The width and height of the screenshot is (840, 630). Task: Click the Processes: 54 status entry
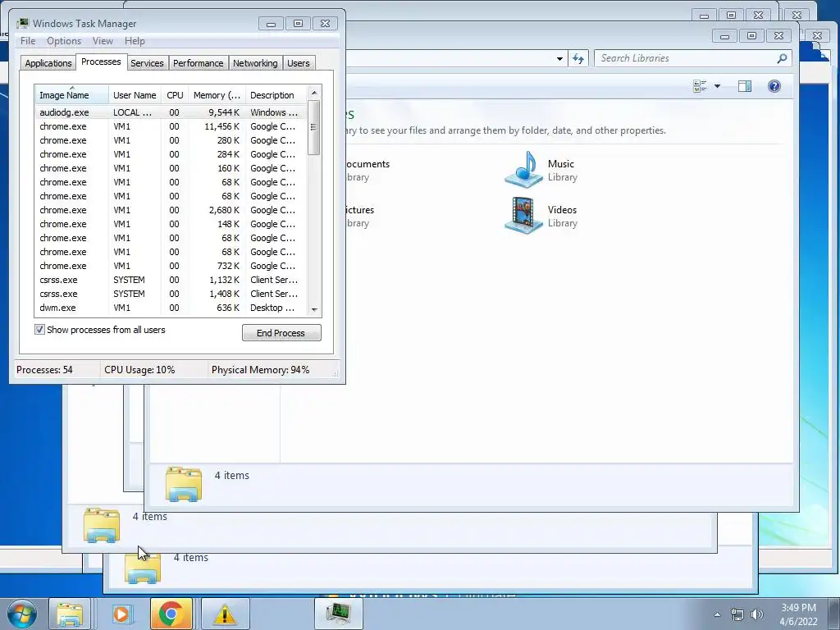click(x=44, y=370)
